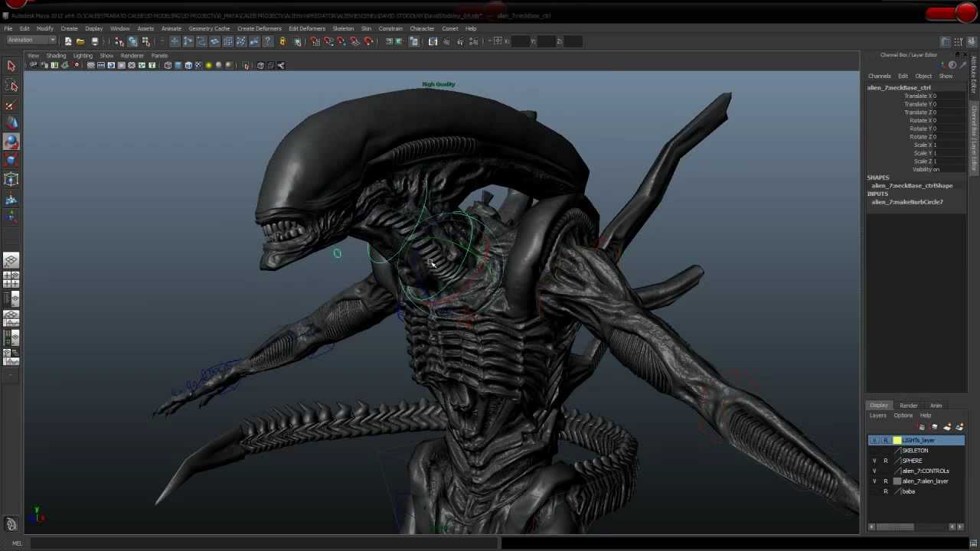Image resolution: width=980 pixels, height=551 pixels.
Task: Click the MEL command line input field
Action: pyautogui.click(x=264, y=543)
